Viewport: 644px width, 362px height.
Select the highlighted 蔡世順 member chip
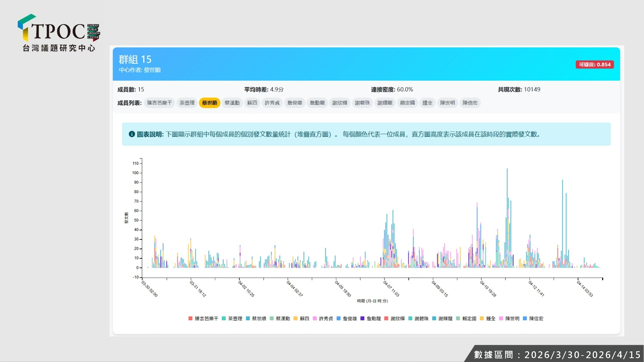click(x=209, y=103)
